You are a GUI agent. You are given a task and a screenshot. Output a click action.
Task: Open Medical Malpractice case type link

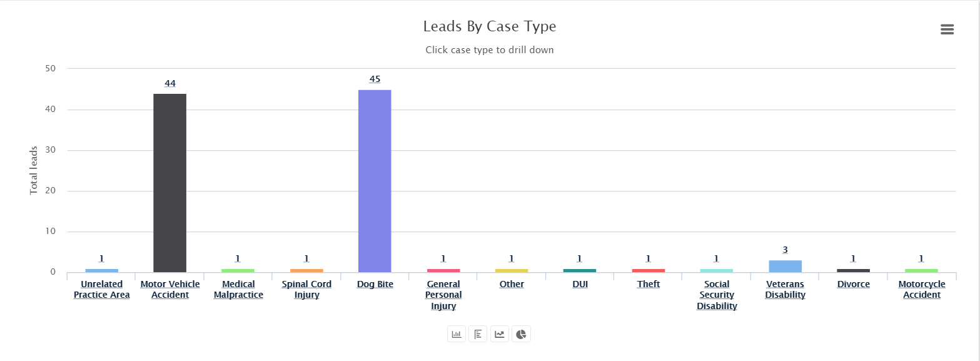click(x=238, y=290)
